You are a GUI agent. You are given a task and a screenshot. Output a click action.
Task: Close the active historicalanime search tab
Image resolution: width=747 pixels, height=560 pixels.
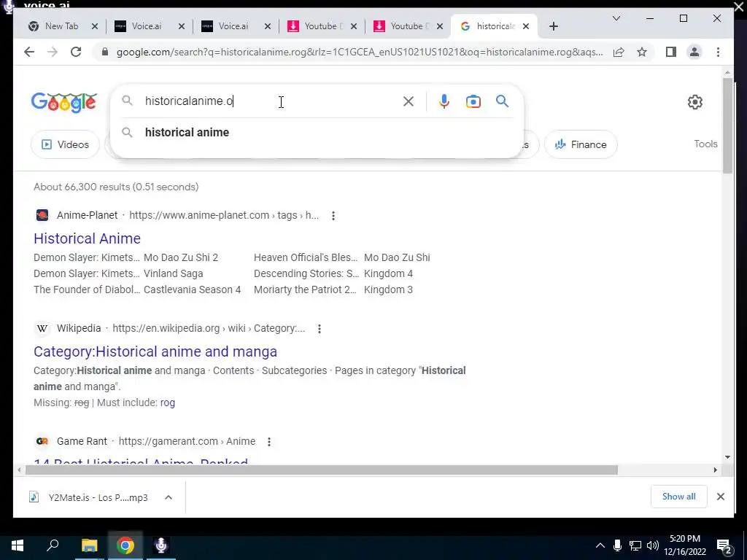[x=525, y=26]
